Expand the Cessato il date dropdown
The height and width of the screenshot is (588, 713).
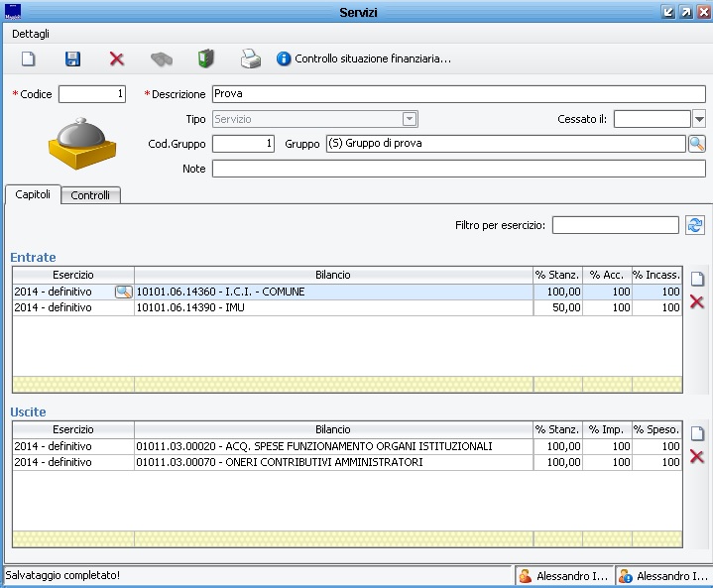pyautogui.click(x=698, y=119)
